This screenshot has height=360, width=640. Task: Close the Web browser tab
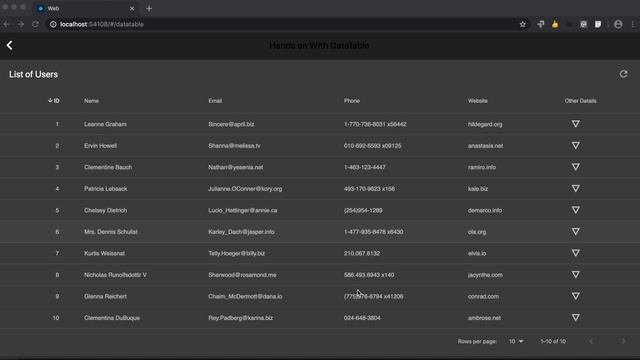pos(132,9)
